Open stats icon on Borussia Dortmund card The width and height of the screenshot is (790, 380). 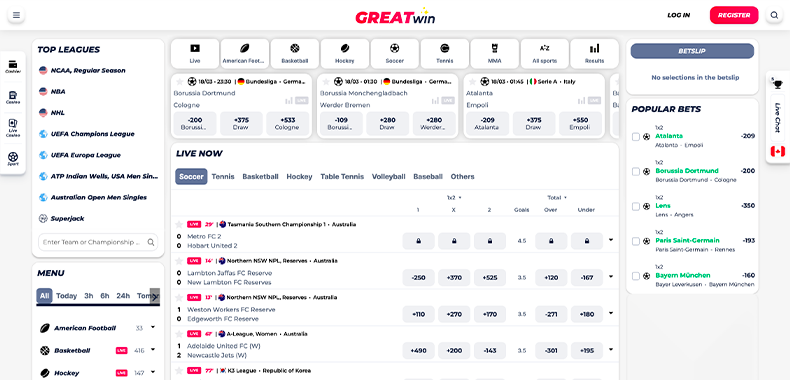click(x=289, y=101)
